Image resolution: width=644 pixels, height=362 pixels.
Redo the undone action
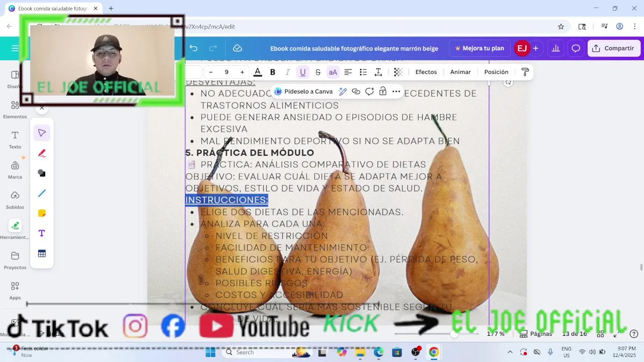tap(213, 48)
